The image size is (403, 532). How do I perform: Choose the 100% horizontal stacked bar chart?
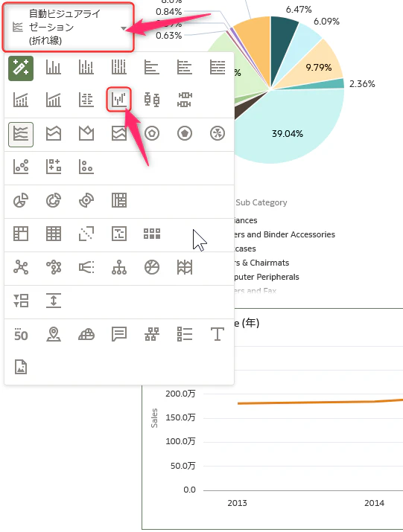[x=218, y=67]
